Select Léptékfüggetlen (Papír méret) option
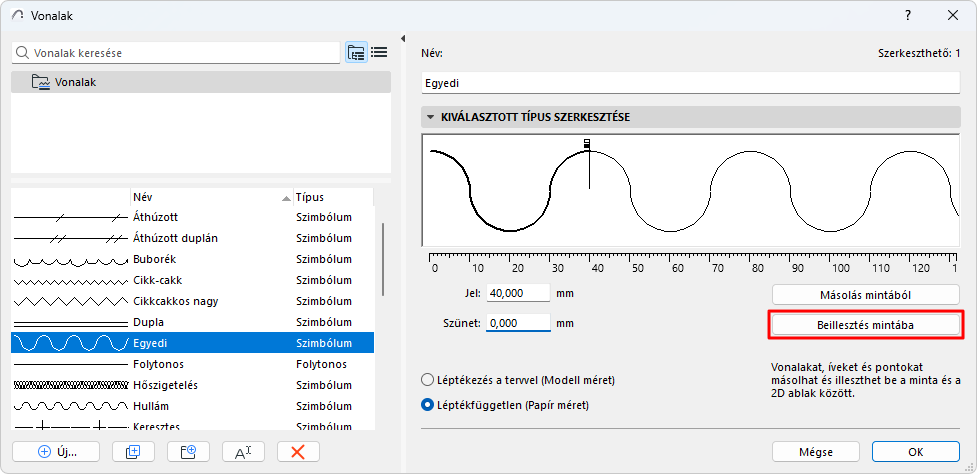 (x=505, y=405)
